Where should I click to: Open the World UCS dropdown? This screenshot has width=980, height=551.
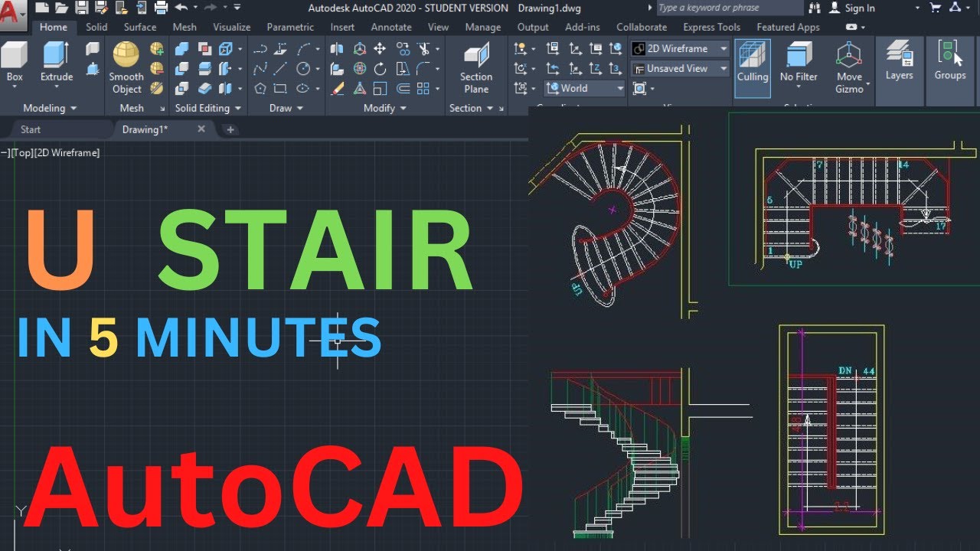586,88
